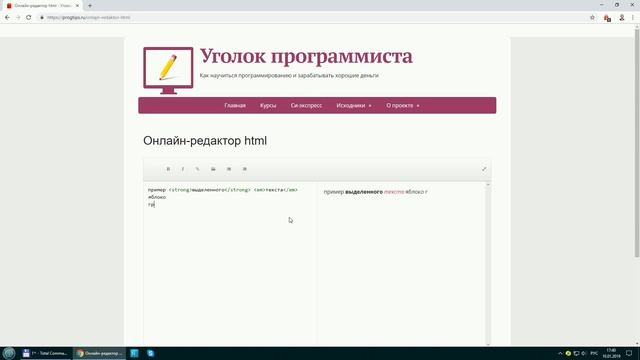
Task: Open the browser profile avatar icon
Action: click(622, 18)
